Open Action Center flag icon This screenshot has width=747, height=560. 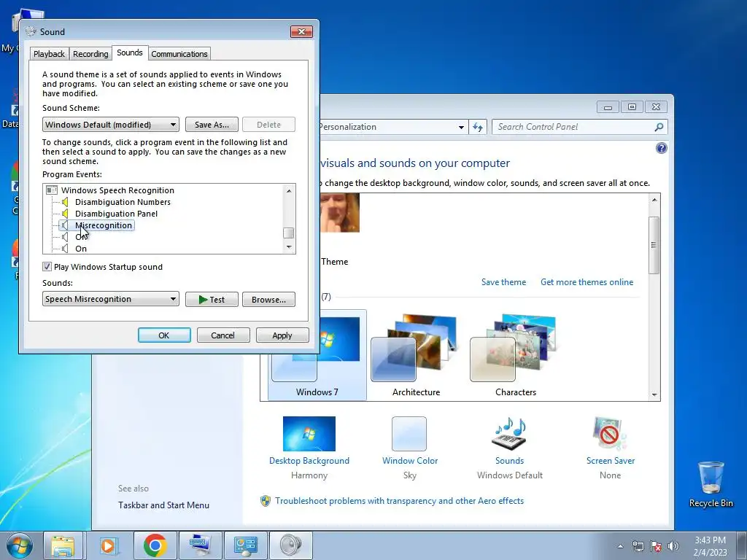[656, 546]
